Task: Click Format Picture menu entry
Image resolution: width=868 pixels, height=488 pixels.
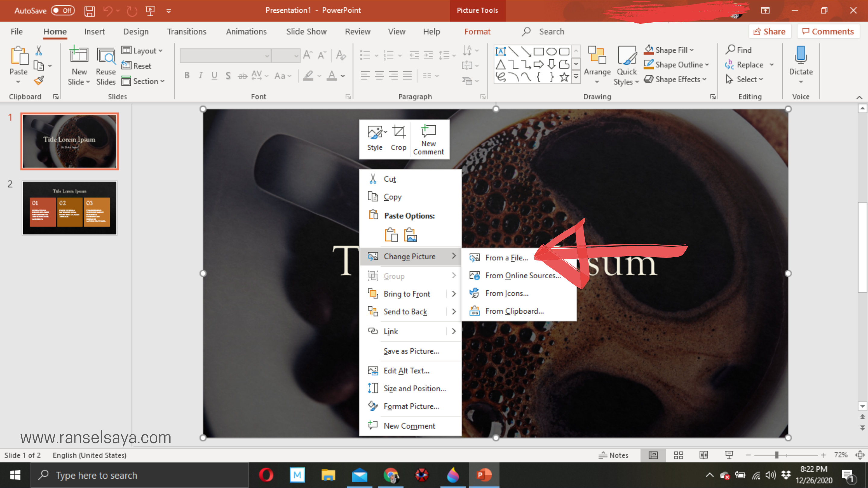Action: pyautogui.click(x=411, y=406)
